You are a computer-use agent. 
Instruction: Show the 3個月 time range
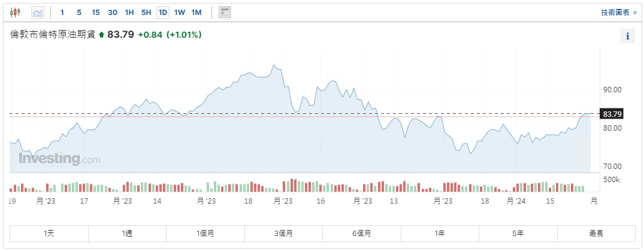point(283,233)
